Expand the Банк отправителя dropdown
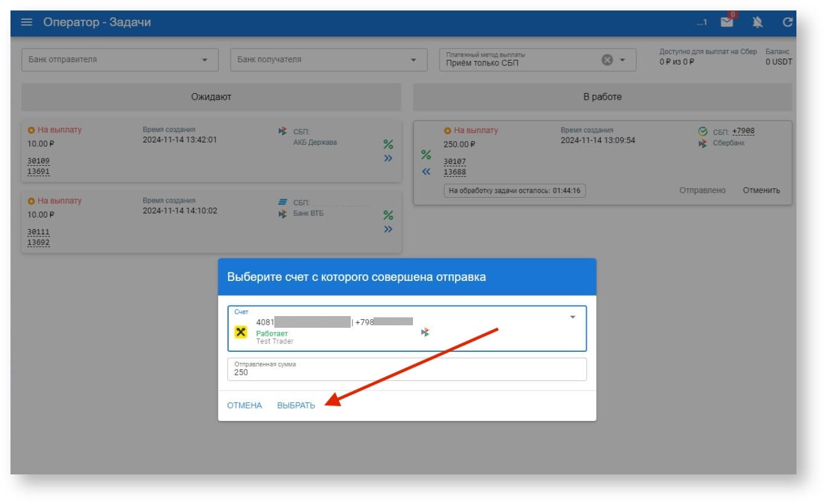This screenshot has height=504, width=826. 205,60
